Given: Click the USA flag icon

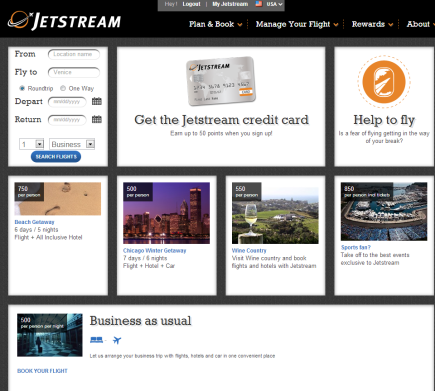Looking at the screenshot, I should click(x=259, y=4).
